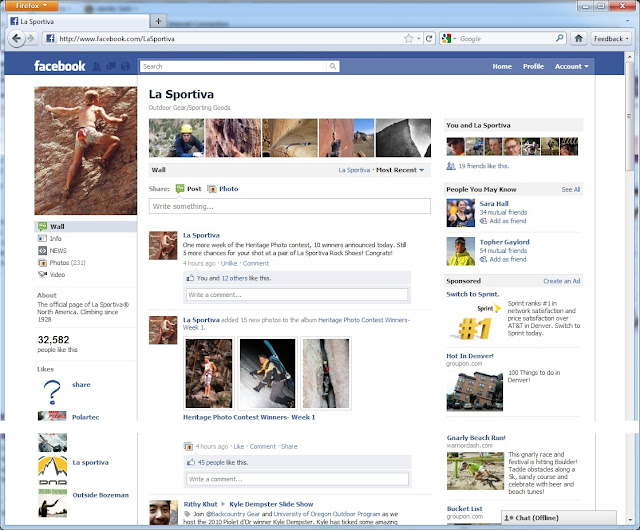Click 19 friends like this link
The image size is (640, 530).
point(484,166)
